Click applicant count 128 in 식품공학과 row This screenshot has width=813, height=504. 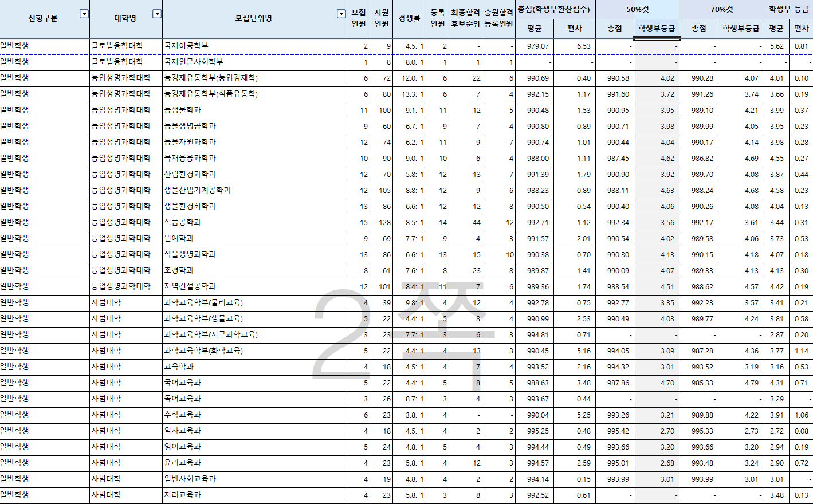(x=382, y=222)
